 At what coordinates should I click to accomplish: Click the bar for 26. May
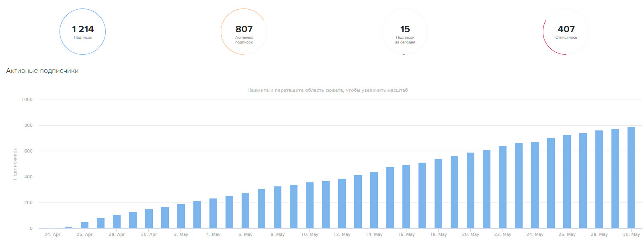coord(567,182)
